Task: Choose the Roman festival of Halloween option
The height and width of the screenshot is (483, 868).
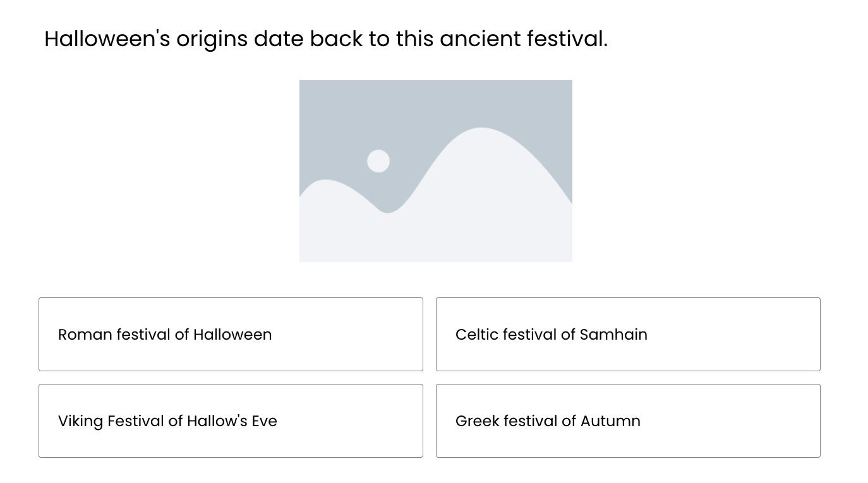Action: [231, 334]
